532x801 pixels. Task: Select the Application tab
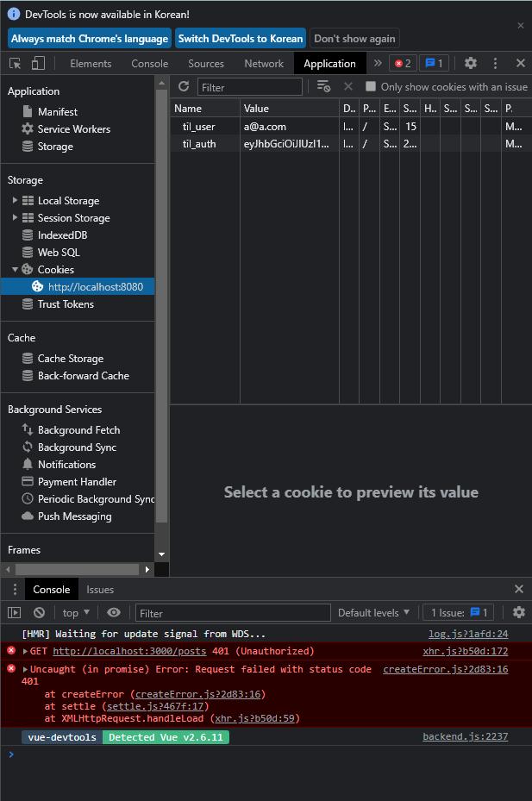(329, 63)
